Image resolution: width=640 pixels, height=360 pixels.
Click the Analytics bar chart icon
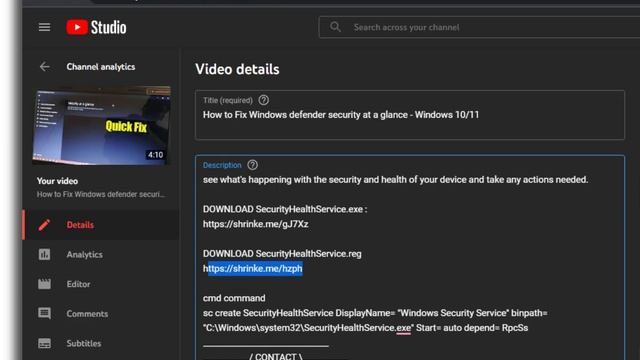point(44,254)
